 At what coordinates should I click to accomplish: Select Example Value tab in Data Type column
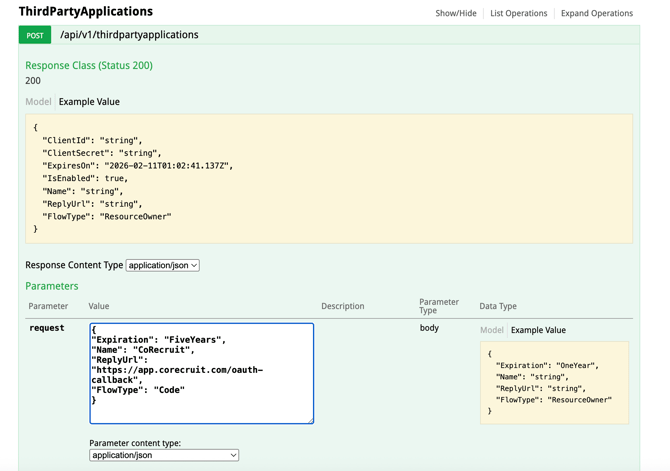(x=538, y=330)
